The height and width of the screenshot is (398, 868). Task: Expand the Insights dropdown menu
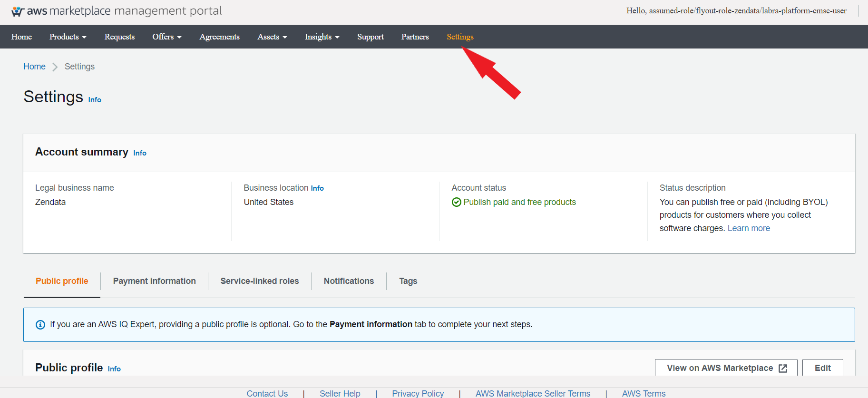point(322,37)
